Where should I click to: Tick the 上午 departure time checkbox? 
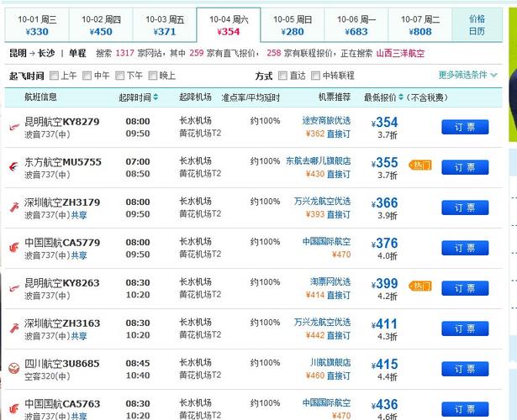(54, 76)
